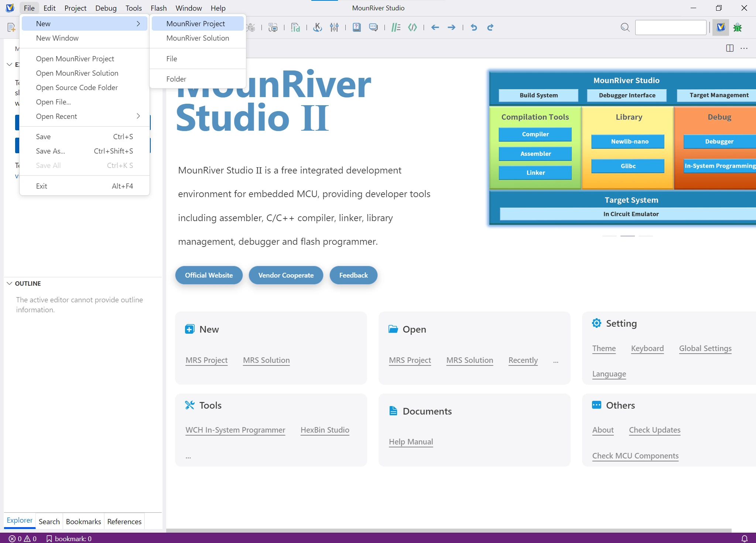Screen dimensions: 756x543
Task: Click the MounRiver Studio app logo
Action: pos(10,8)
